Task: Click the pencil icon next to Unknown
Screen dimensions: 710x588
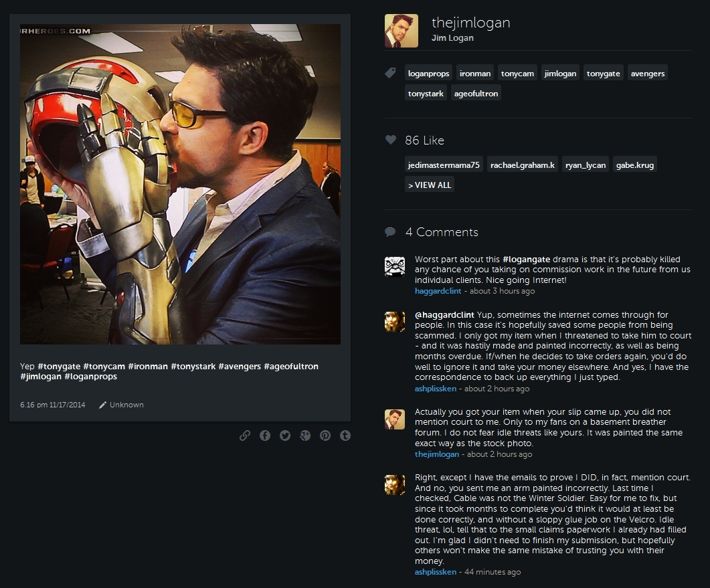Action: point(103,405)
